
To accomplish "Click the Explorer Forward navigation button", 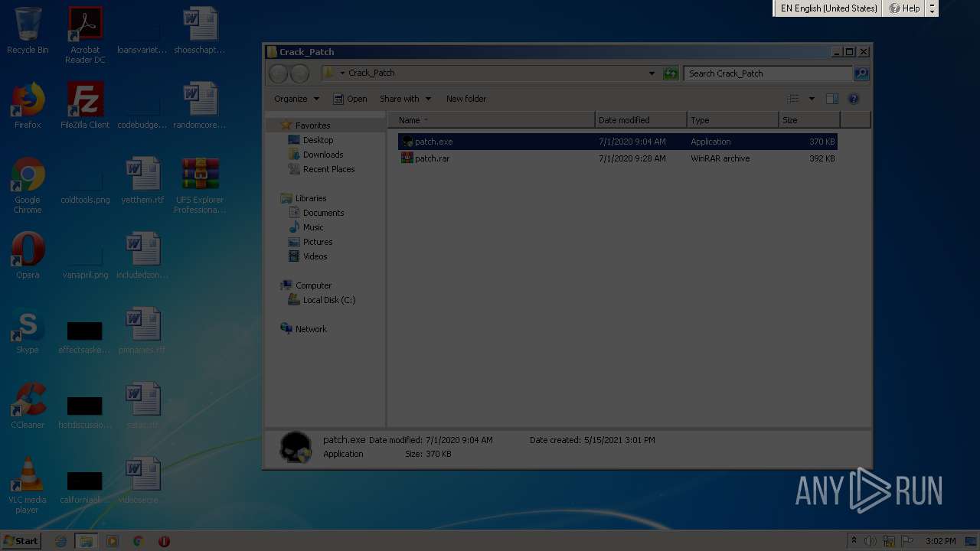I will (x=300, y=73).
